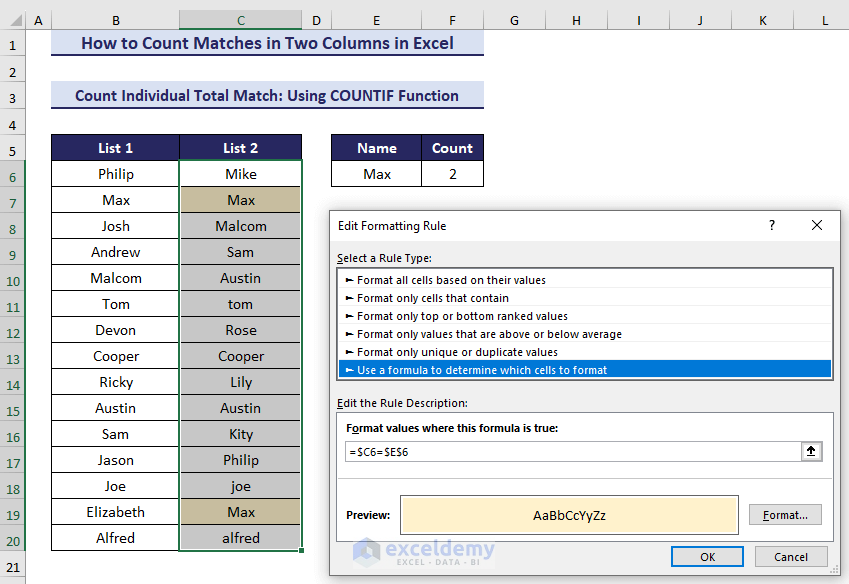
Task: Click cell containing Count value 2
Action: tap(452, 174)
